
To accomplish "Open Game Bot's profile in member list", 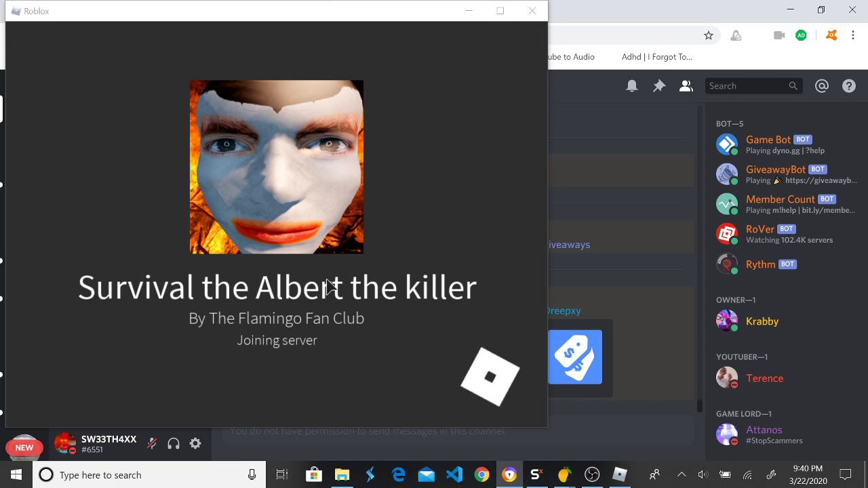I will pos(787,144).
